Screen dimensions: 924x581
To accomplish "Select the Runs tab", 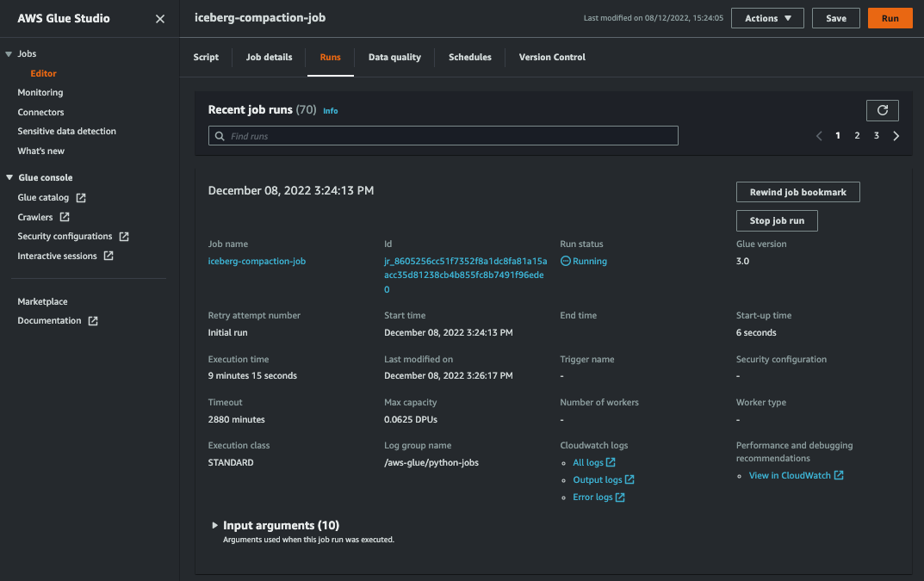I will point(330,57).
